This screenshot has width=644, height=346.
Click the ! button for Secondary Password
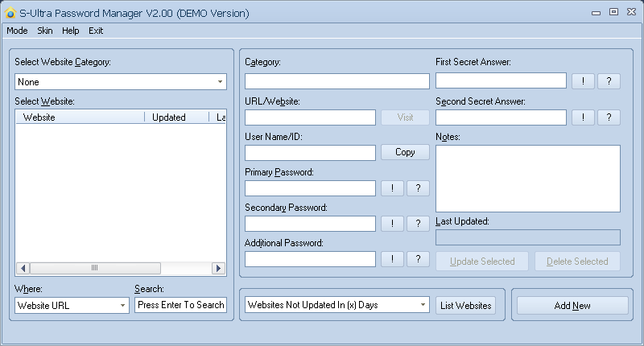coord(392,223)
